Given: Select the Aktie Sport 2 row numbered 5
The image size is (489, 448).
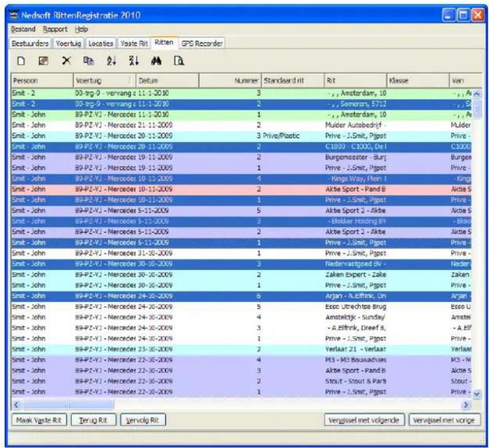Looking at the screenshot, I should (242, 210).
